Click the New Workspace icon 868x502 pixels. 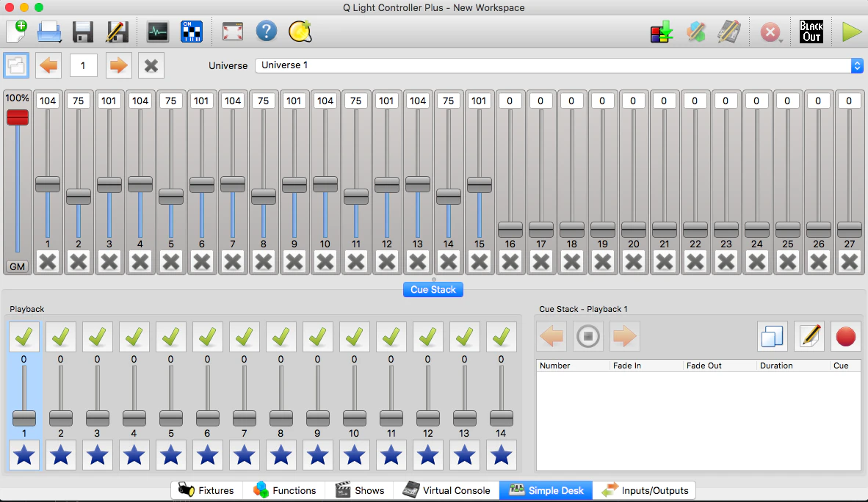pos(17,32)
